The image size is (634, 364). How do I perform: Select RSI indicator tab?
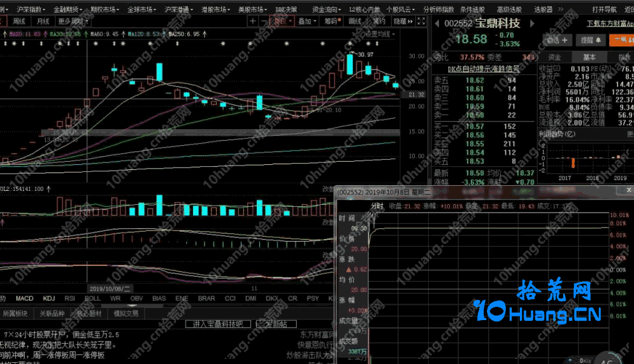(x=70, y=298)
